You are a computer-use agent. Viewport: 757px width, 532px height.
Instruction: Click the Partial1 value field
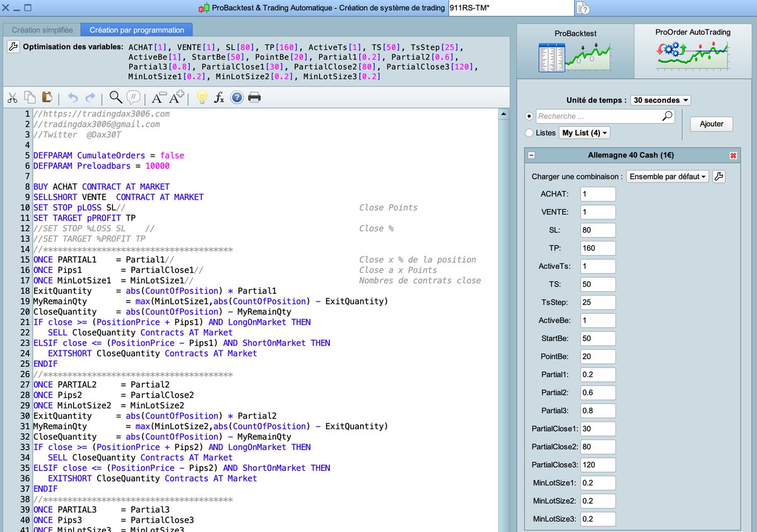point(597,374)
